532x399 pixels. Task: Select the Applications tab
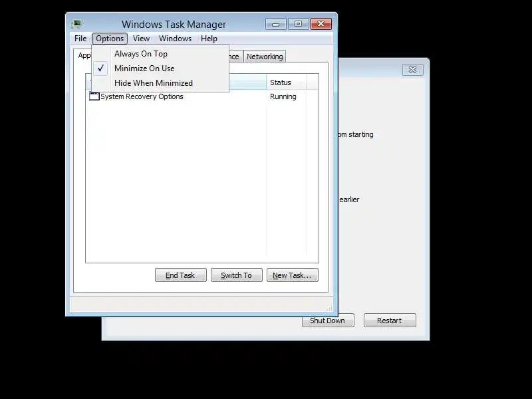point(82,56)
